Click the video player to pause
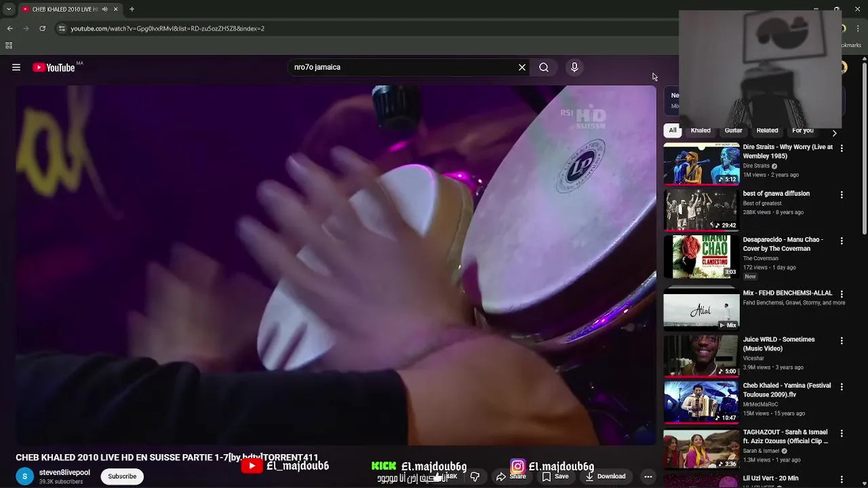Screen dimensions: 868x488 click(x=336, y=264)
